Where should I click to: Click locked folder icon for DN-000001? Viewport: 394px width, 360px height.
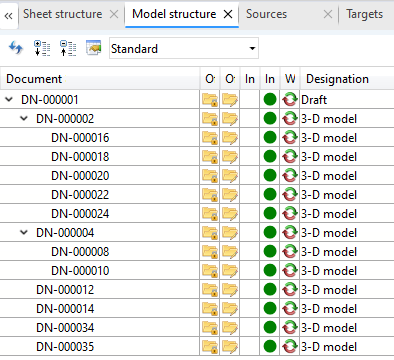pos(210,100)
